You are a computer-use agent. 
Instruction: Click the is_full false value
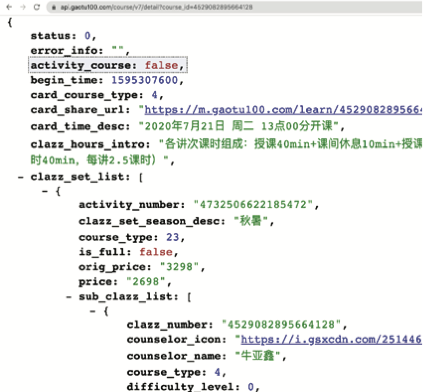156,252
